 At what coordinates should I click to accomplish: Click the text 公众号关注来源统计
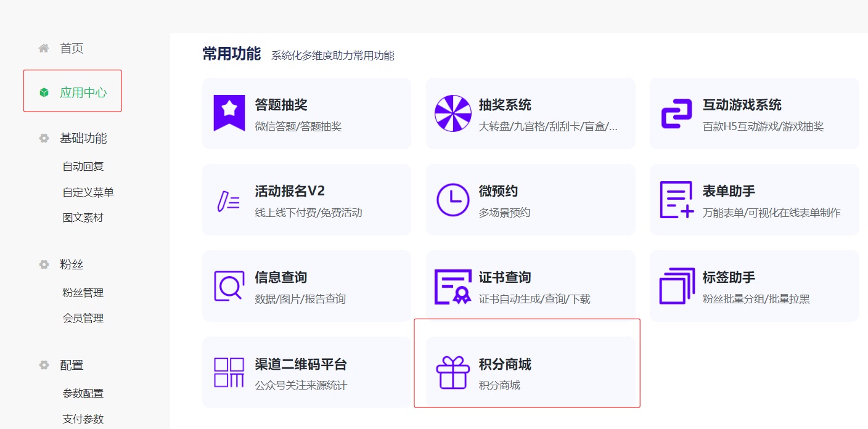[301, 386]
